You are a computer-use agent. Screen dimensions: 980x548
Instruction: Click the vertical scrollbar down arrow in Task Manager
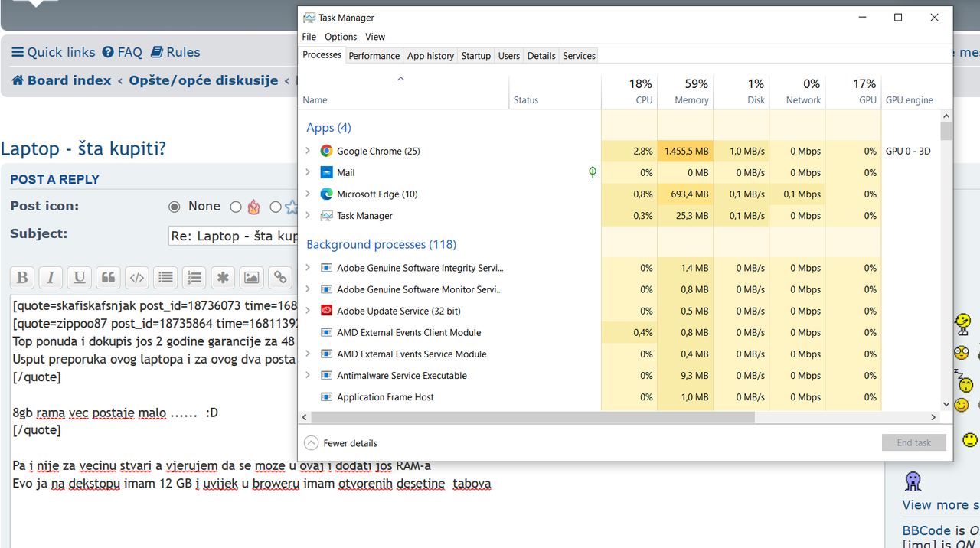pos(946,404)
